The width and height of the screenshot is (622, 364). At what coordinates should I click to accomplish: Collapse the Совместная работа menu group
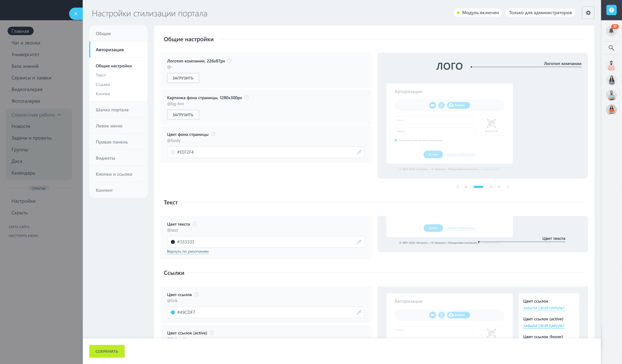click(60, 115)
